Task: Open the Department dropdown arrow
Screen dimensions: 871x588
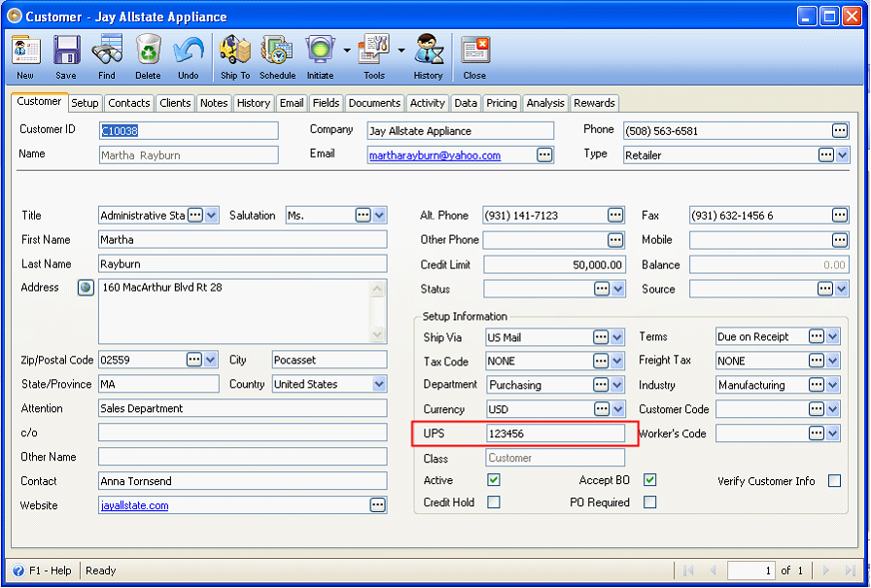Action: point(616,385)
